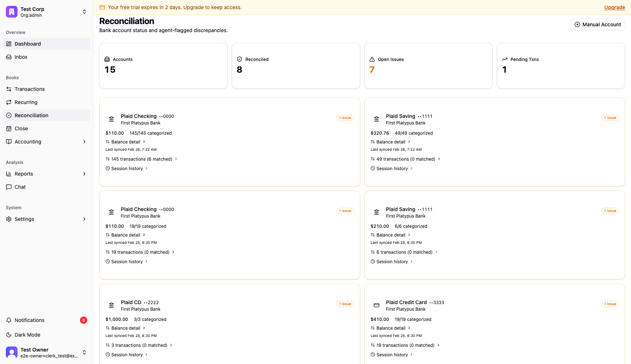Follow the Upgrade link in trial banner
The image size is (631, 364).
coord(615,7)
